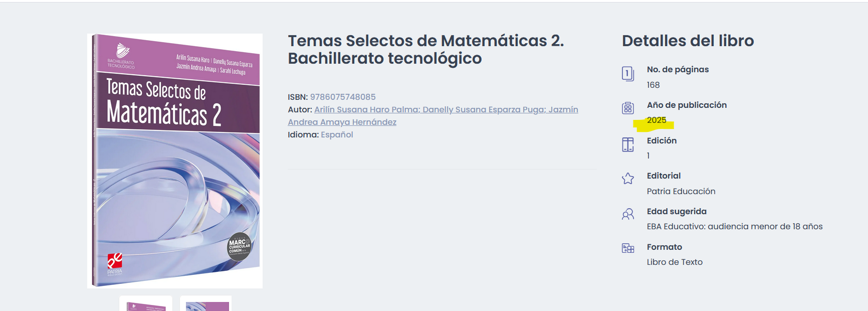Click the Libro de Texto format value
Screen dimensions: 868x311
point(675,262)
